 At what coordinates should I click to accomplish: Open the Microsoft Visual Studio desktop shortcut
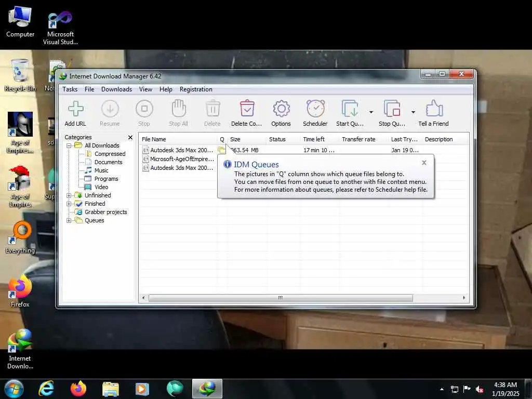[60, 28]
